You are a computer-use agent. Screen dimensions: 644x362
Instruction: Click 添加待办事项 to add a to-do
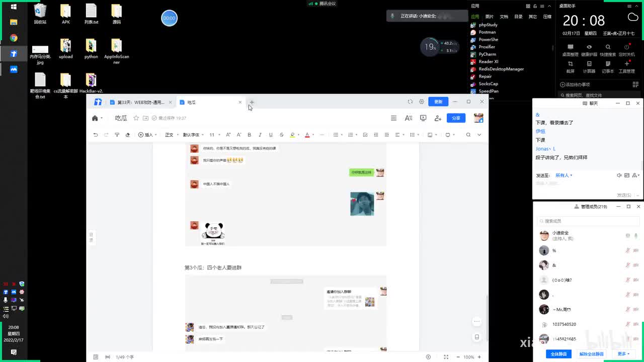coord(575,84)
